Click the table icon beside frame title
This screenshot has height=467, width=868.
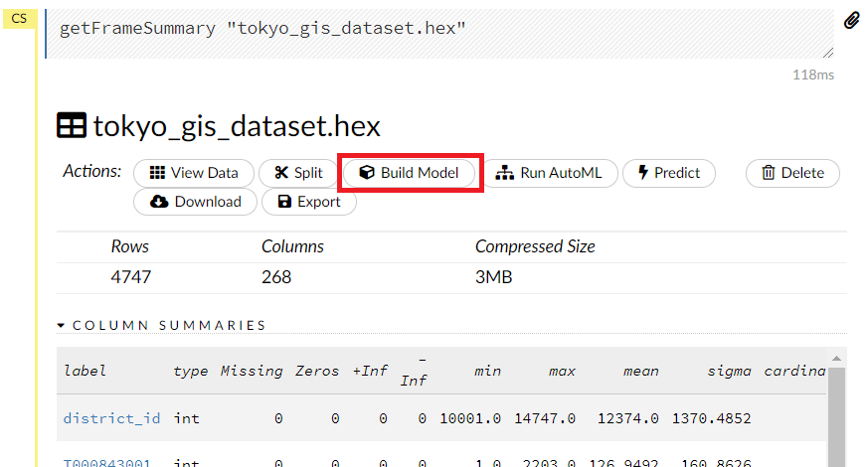pyautogui.click(x=72, y=126)
